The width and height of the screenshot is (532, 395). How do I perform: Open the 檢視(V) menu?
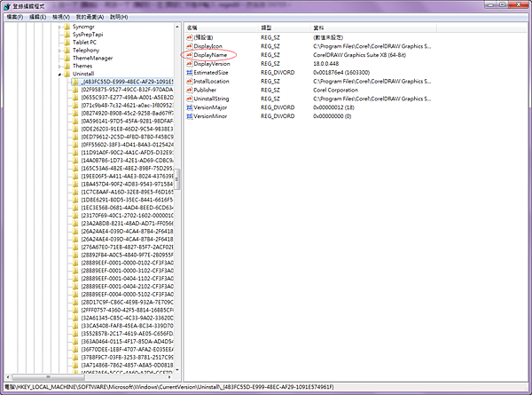tap(61, 17)
